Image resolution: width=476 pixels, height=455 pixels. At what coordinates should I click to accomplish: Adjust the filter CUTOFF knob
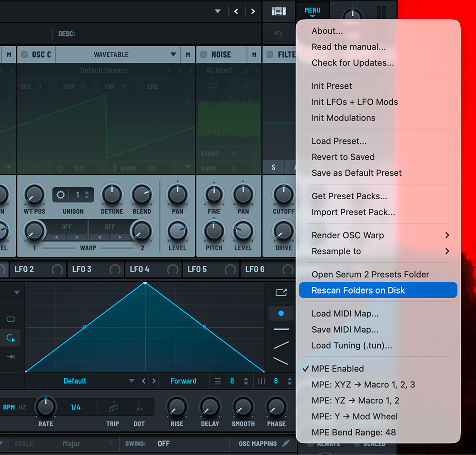283,194
